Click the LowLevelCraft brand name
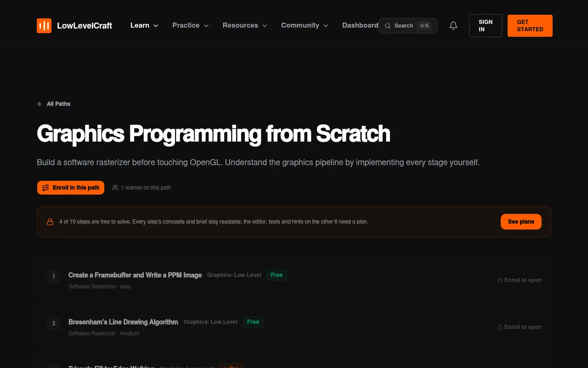The image size is (588, 368). 85,26
